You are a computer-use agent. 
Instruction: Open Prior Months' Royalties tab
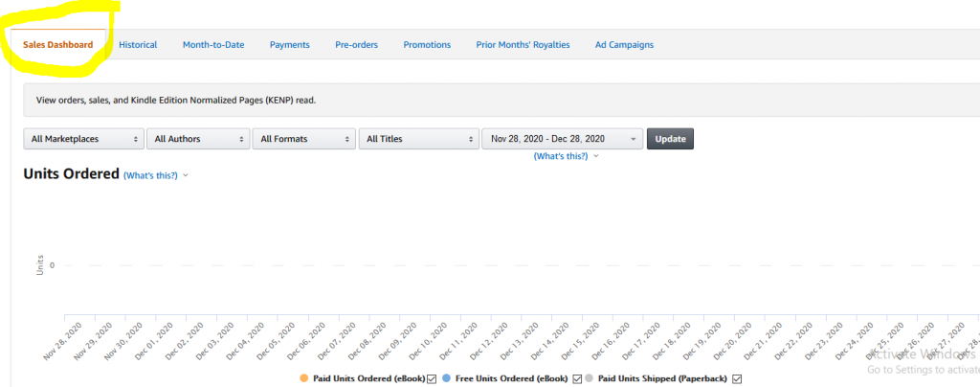click(523, 45)
